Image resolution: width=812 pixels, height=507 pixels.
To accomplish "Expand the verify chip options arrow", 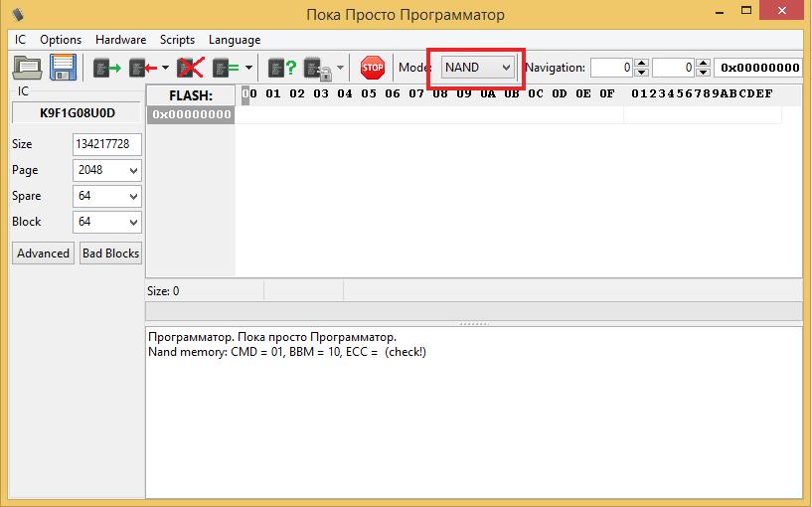I will click(248, 68).
